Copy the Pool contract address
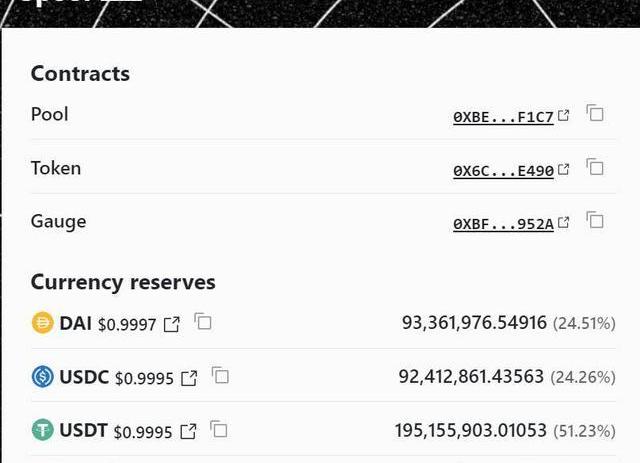Viewport: 640px width, 463px height. (595, 114)
